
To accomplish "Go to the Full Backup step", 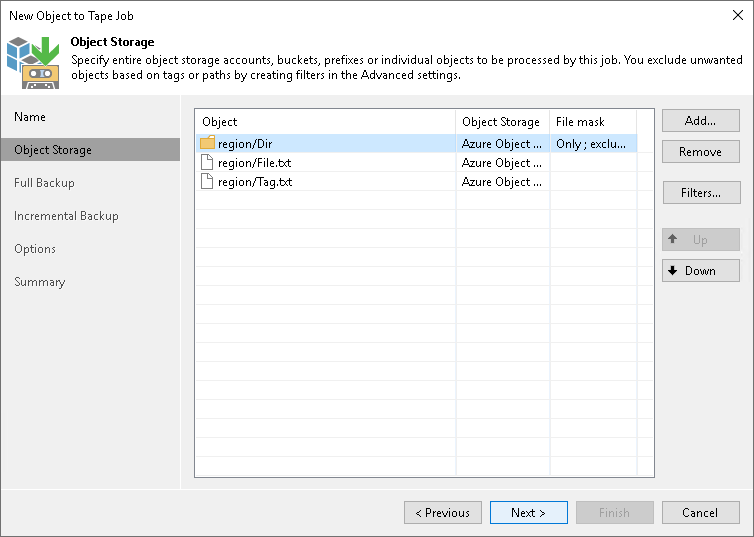I will click(44, 183).
